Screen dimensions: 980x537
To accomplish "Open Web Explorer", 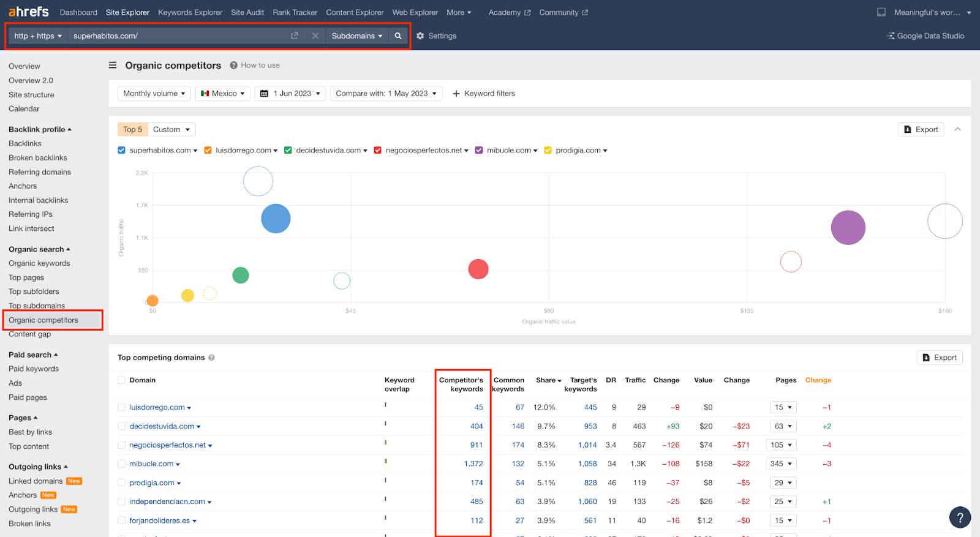I will [415, 12].
